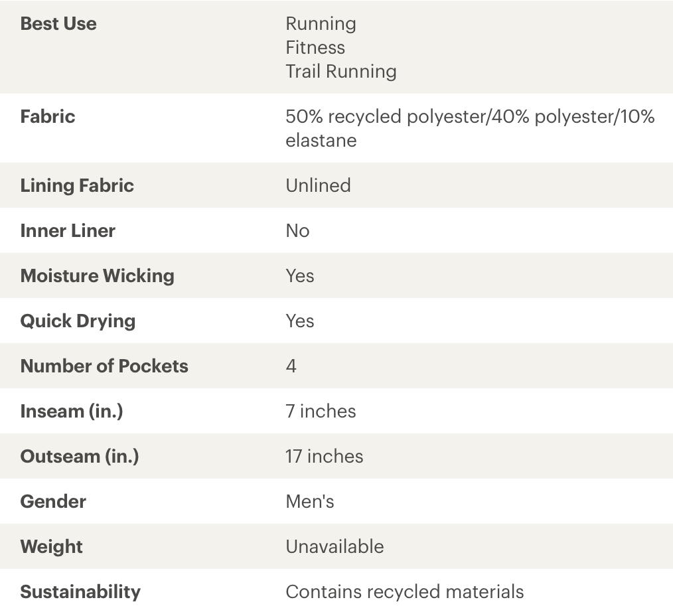Select the Unavailable weight value

(335, 547)
